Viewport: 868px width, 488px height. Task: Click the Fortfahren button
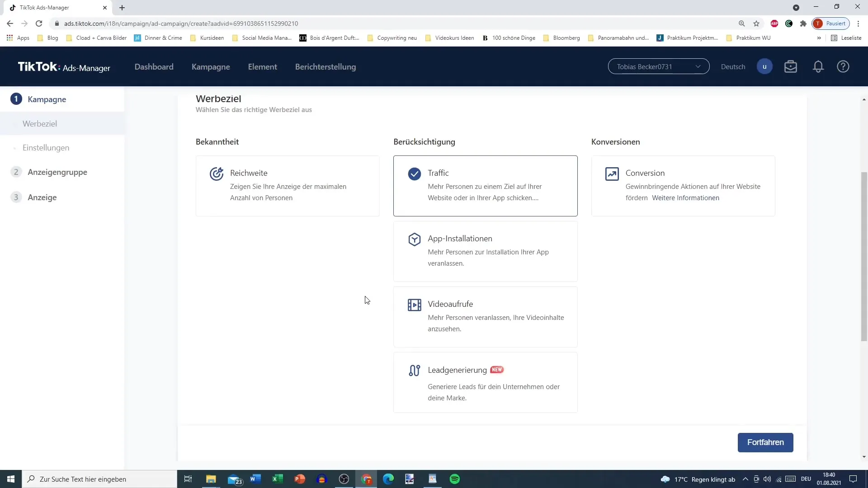(x=765, y=442)
